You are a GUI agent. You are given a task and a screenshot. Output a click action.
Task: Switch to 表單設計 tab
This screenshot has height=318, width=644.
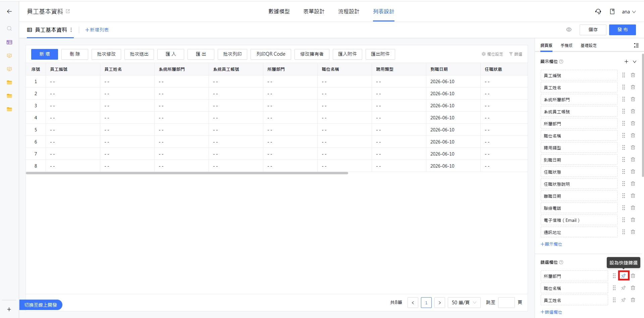pyautogui.click(x=314, y=11)
